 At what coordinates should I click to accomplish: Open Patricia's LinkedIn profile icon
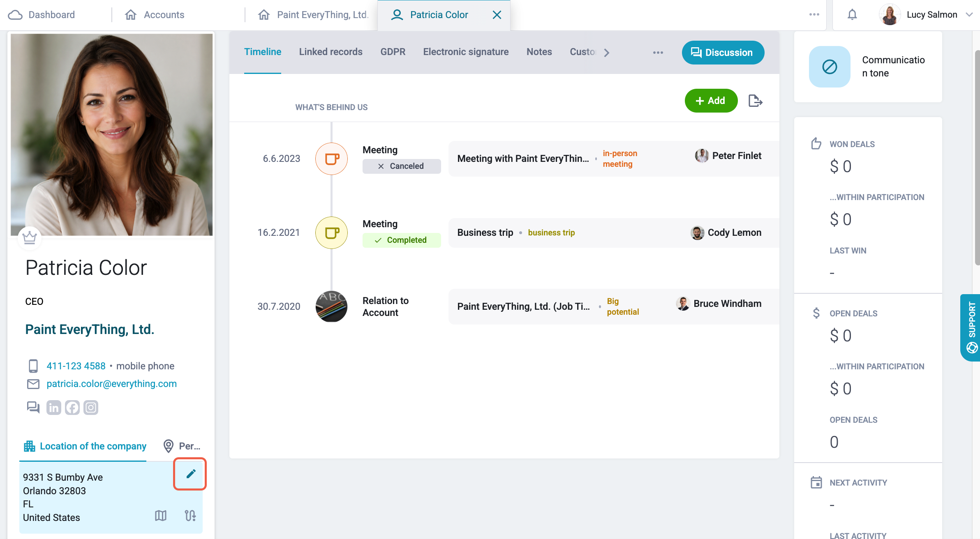coord(53,408)
